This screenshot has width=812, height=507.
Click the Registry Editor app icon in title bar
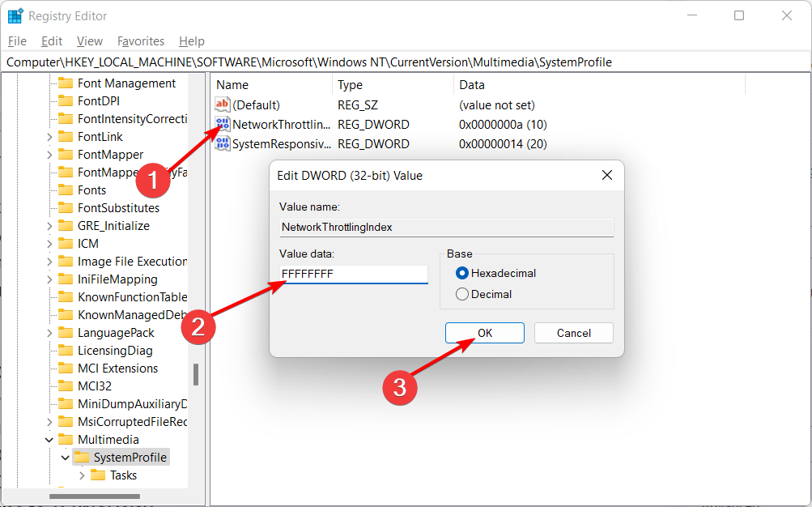14,15
